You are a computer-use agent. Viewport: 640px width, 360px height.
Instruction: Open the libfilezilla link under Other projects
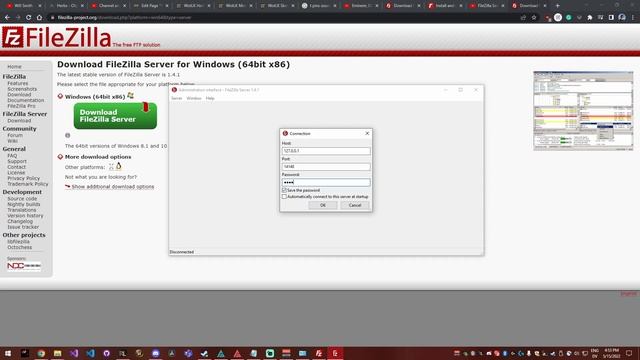(18, 242)
